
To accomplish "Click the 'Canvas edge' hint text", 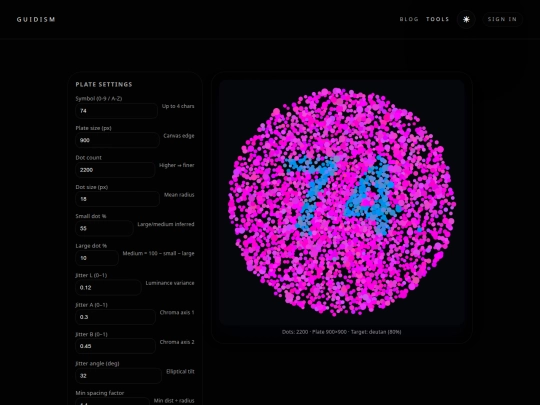I will (179, 136).
